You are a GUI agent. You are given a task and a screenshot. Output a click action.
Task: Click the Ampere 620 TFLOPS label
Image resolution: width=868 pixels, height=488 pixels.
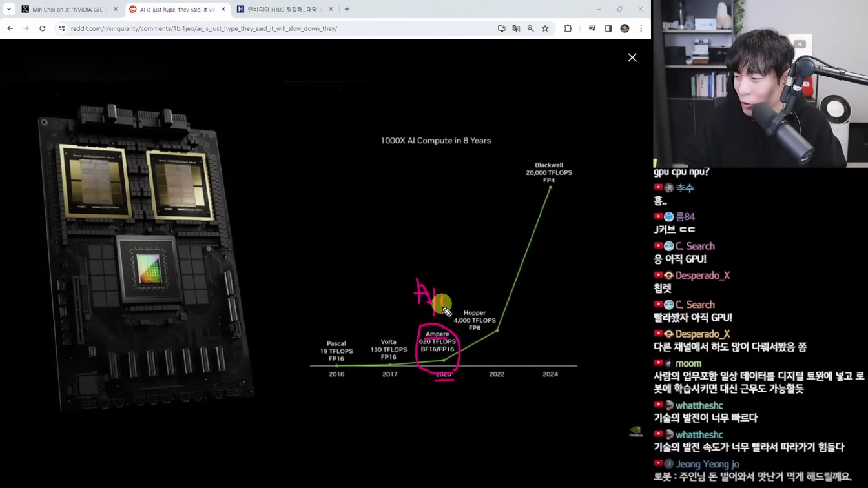click(x=437, y=341)
